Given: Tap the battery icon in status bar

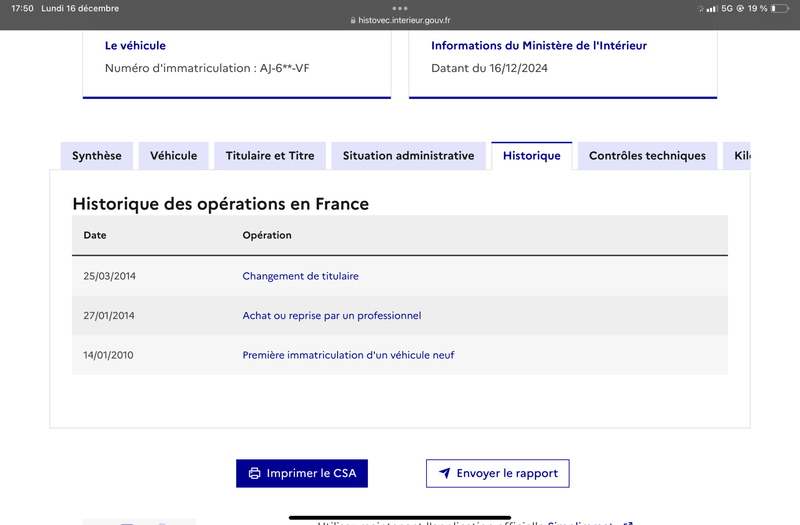Looking at the screenshot, I should coord(780,8).
